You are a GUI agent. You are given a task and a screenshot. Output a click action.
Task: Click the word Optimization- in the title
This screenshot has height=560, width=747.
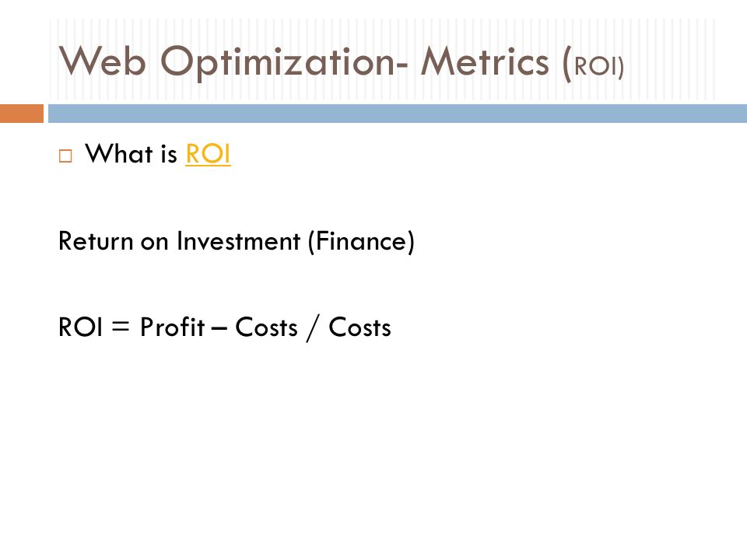[284, 62]
